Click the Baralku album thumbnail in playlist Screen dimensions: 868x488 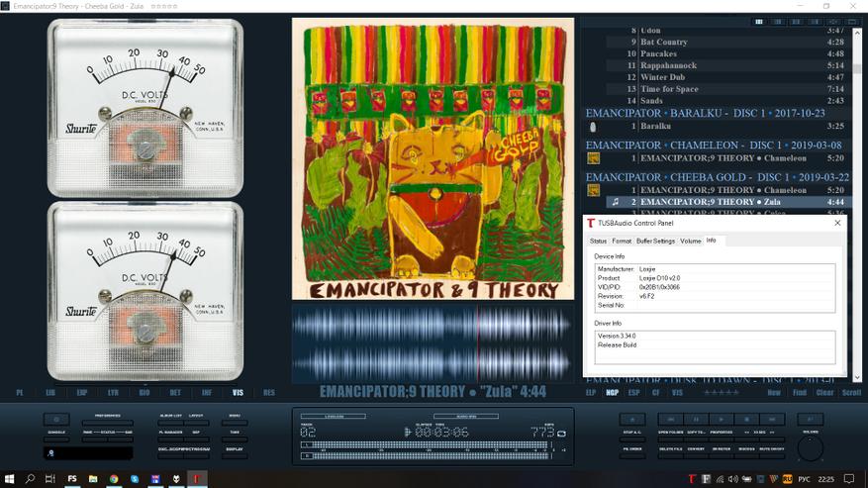(594, 127)
